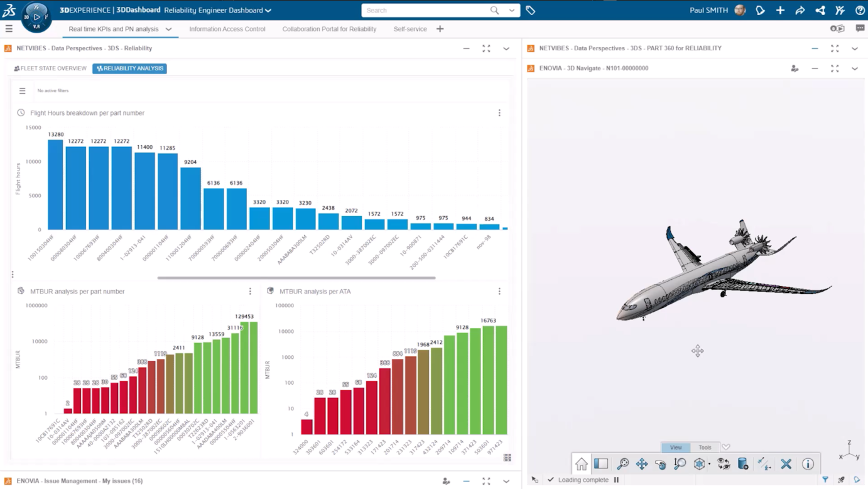The height and width of the screenshot is (489, 868).
Task: Switch to Information Access Control tab
Action: click(x=227, y=29)
